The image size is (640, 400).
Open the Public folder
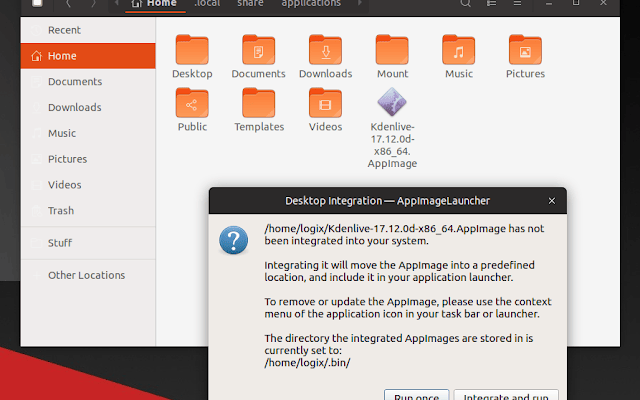tap(192, 110)
